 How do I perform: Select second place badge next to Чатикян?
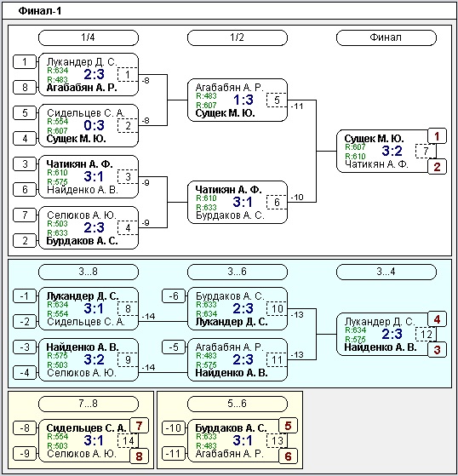437,167
